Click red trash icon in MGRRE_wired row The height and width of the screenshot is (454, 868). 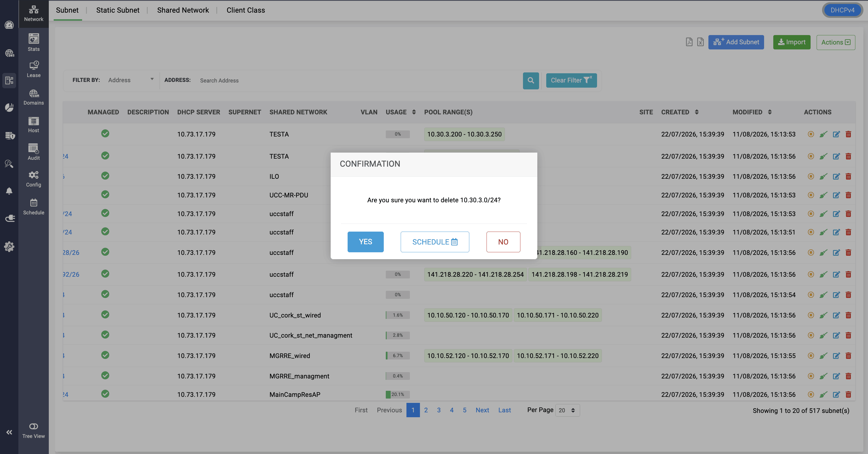848,355
